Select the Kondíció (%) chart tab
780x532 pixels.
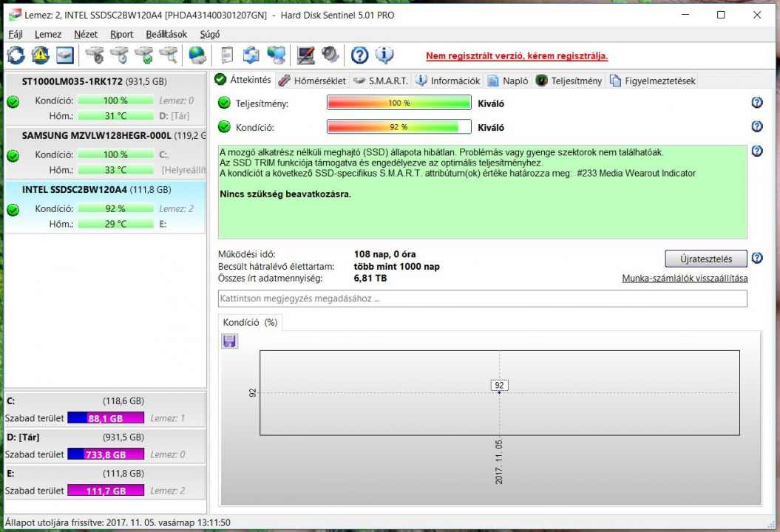tap(250, 322)
